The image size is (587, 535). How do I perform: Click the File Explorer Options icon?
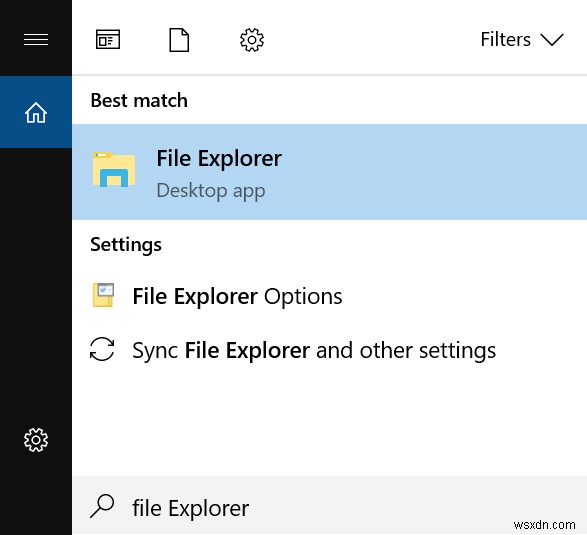click(x=103, y=295)
